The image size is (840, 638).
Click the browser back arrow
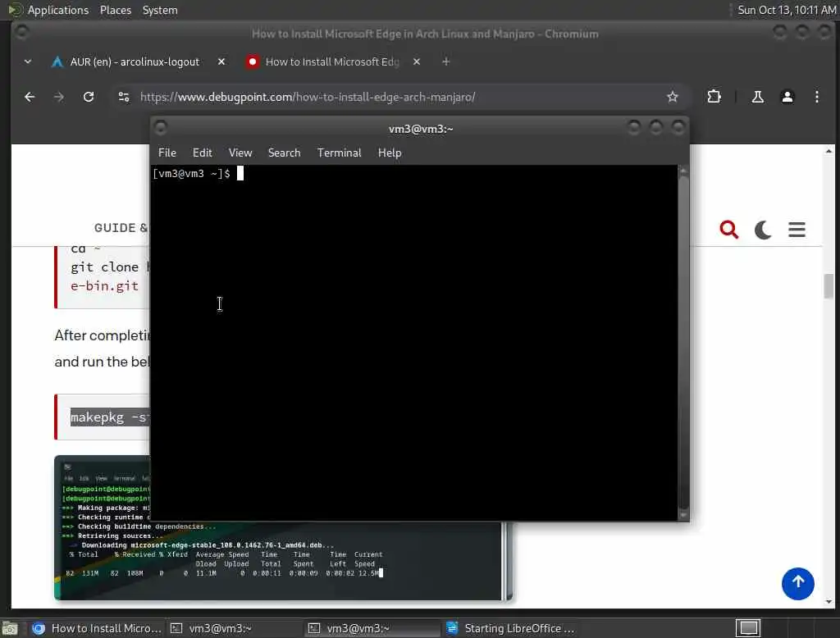coord(30,97)
